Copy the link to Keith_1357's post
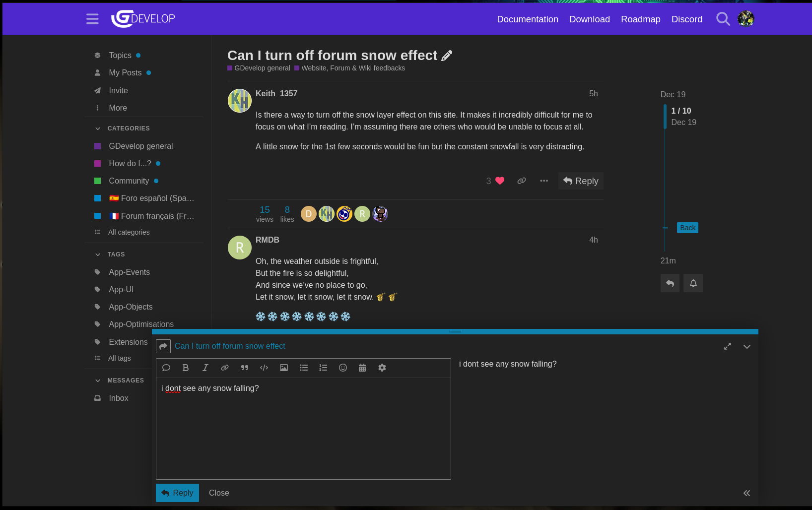The height and width of the screenshot is (510, 812). click(521, 181)
